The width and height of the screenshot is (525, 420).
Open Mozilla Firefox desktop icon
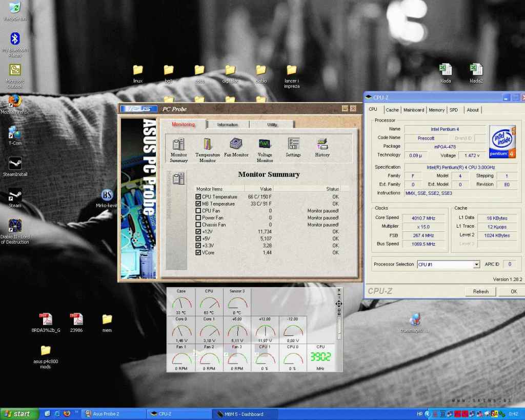15,101
